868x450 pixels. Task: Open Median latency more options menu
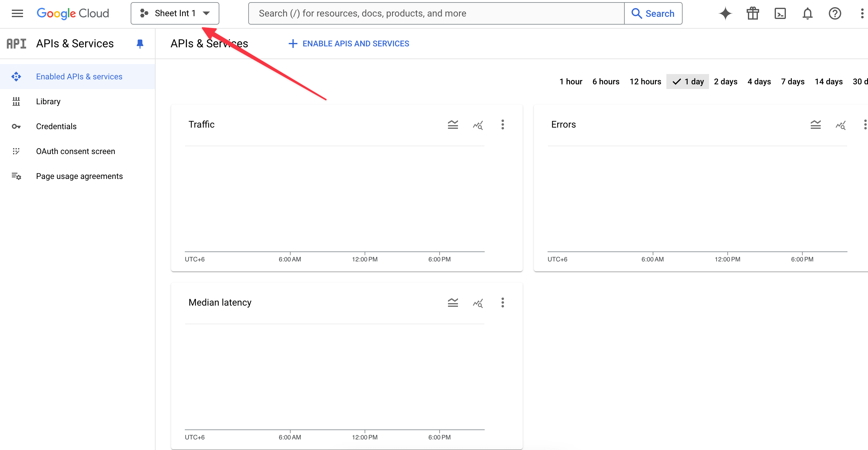[502, 303]
